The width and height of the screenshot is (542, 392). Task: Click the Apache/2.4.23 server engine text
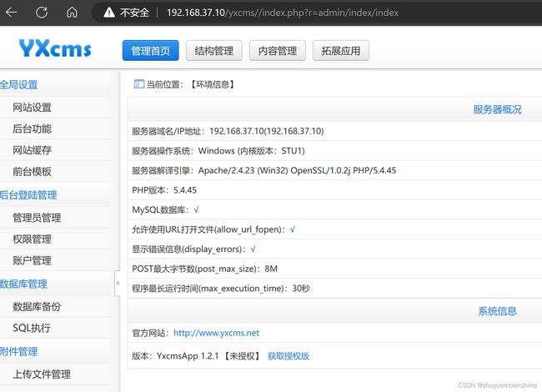click(298, 170)
